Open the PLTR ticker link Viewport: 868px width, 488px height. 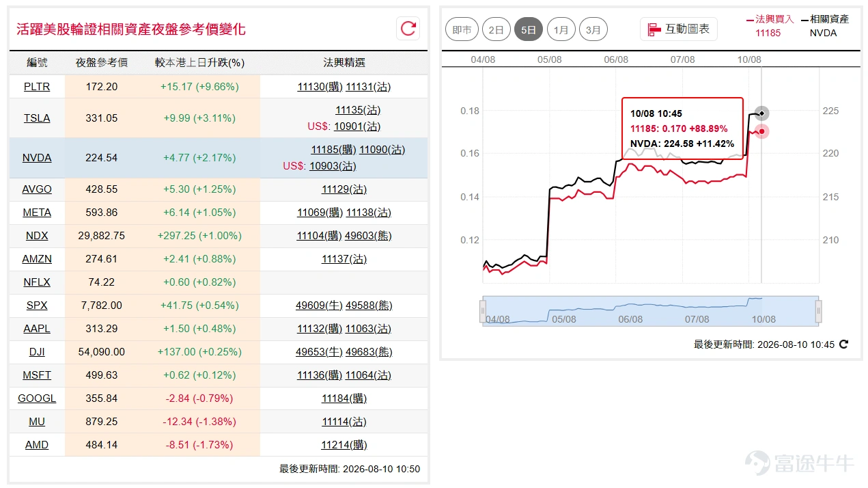point(37,87)
